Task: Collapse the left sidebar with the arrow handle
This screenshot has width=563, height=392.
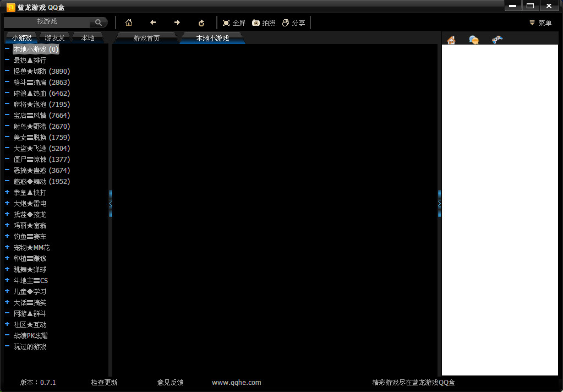Action: click(110, 203)
